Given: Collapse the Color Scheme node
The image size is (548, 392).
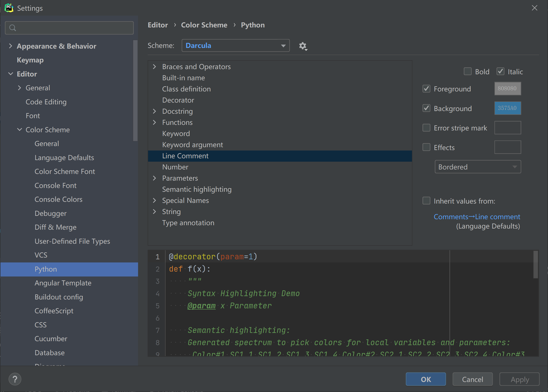Looking at the screenshot, I should 19,130.
